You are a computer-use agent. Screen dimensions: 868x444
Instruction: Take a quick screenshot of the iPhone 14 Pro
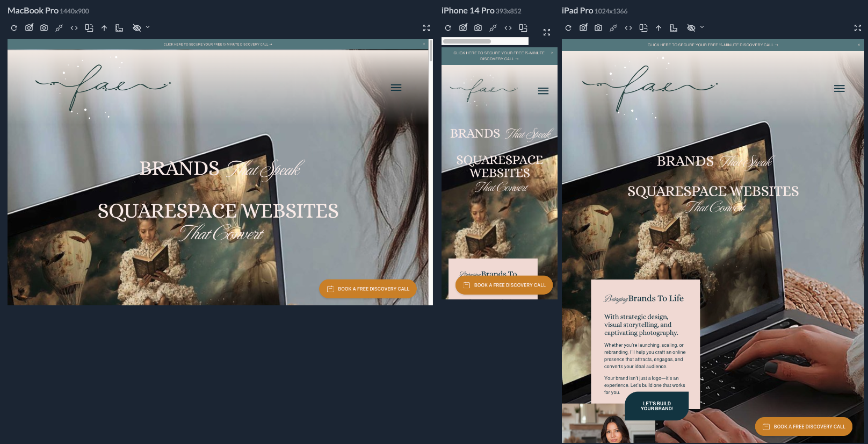463,27
